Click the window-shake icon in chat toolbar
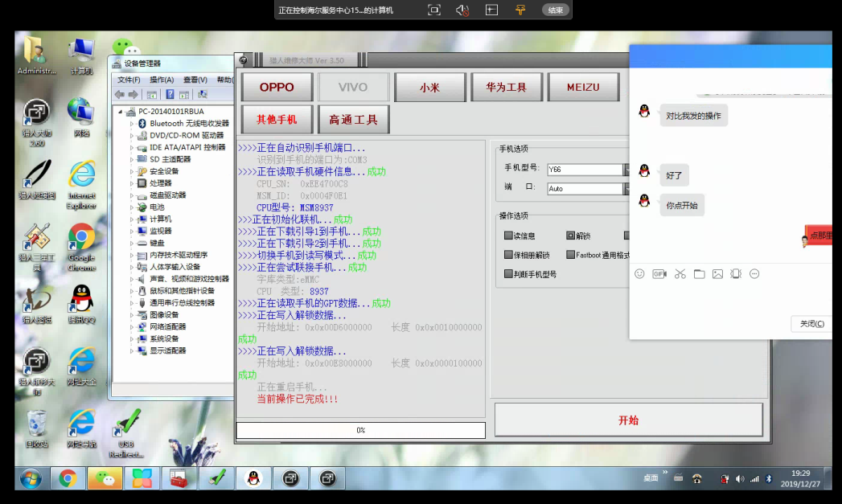This screenshot has height=504, width=842. click(736, 274)
